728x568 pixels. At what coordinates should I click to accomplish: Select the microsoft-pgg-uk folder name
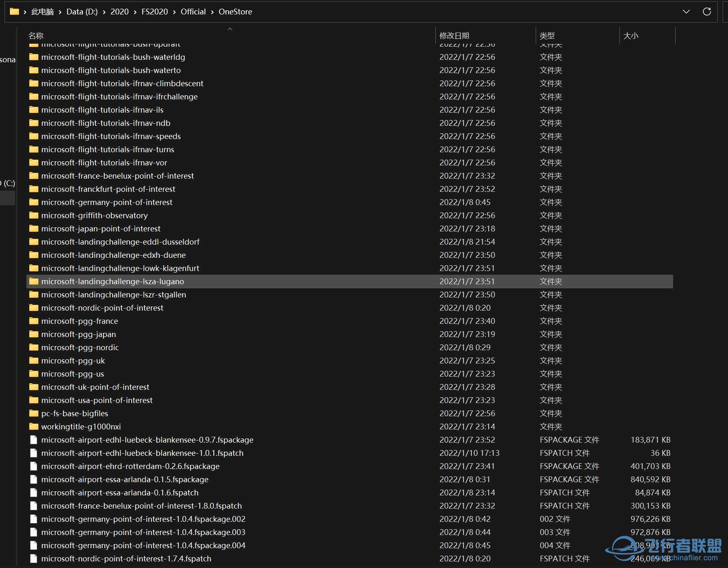point(73,361)
